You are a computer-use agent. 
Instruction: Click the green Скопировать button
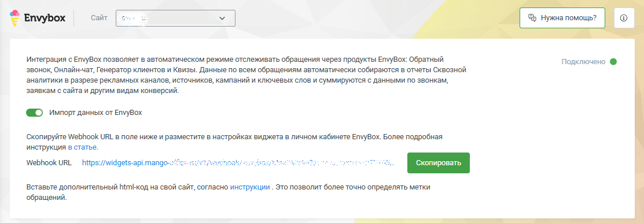(x=438, y=163)
